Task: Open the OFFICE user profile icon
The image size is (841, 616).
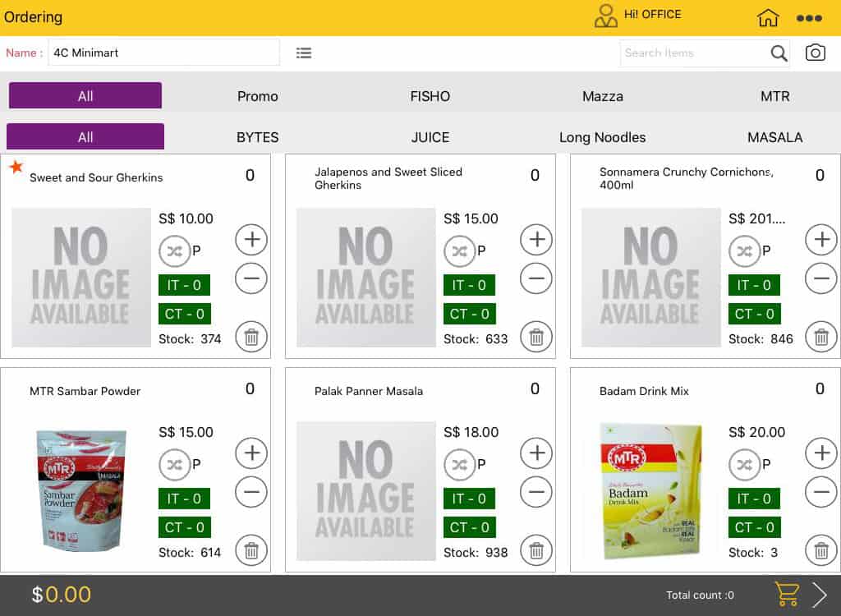Action: click(x=605, y=16)
